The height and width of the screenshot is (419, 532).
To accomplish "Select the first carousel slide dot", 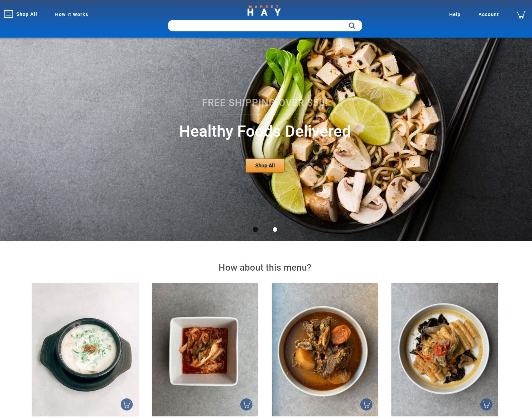I will click(255, 229).
